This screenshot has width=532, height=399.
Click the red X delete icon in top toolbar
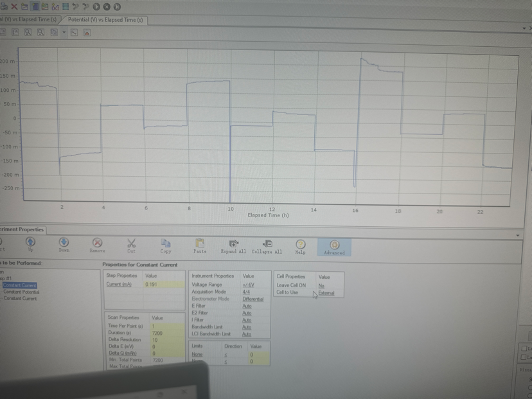14,6
